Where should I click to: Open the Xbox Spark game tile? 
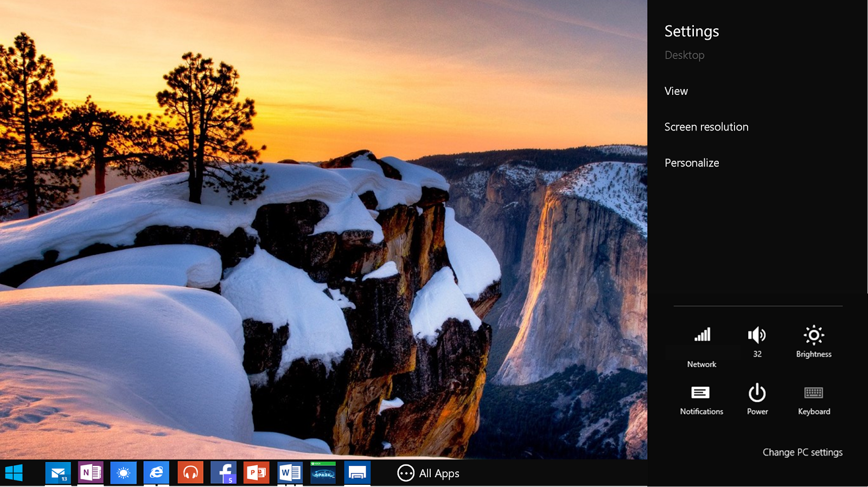coord(323,473)
